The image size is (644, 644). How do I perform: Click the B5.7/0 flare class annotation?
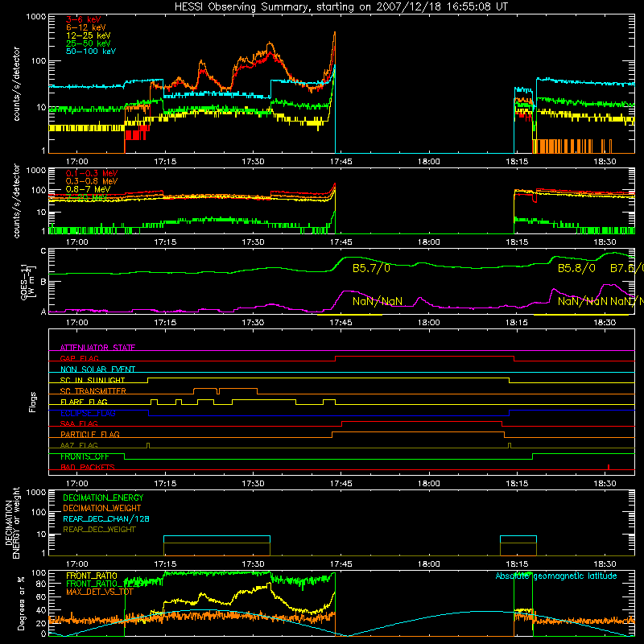(371, 269)
